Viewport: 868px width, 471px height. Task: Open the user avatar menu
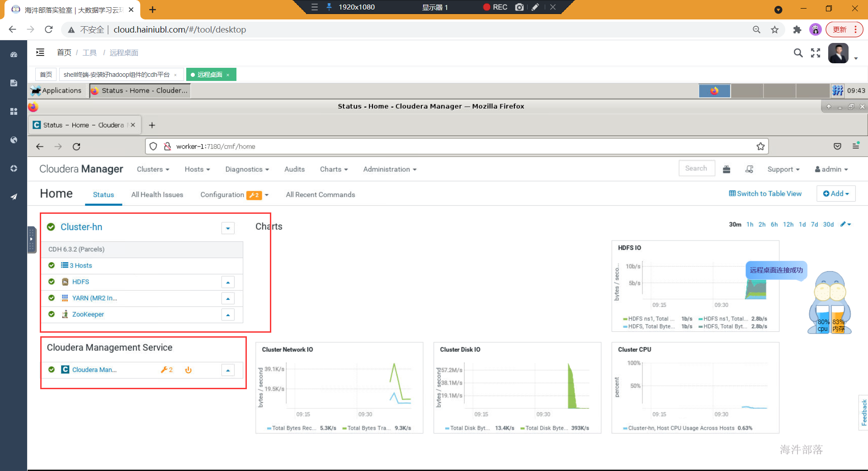point(839,53)
